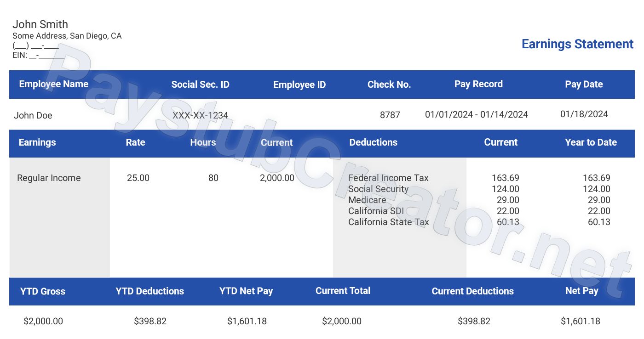Select pay period "01/01/2024 - 01/14/2024"
This screenshot has height=339, width=644.
pos(477,114)
